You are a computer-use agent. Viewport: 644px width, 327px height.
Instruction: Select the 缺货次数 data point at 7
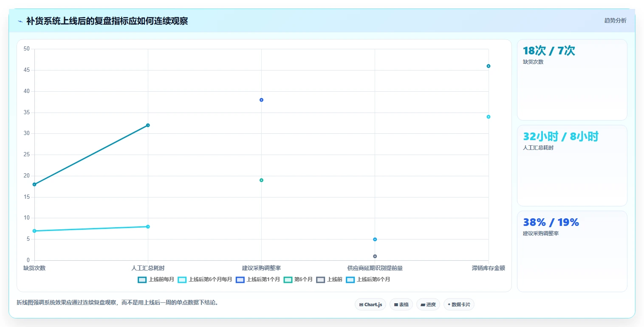pos(34,231)
